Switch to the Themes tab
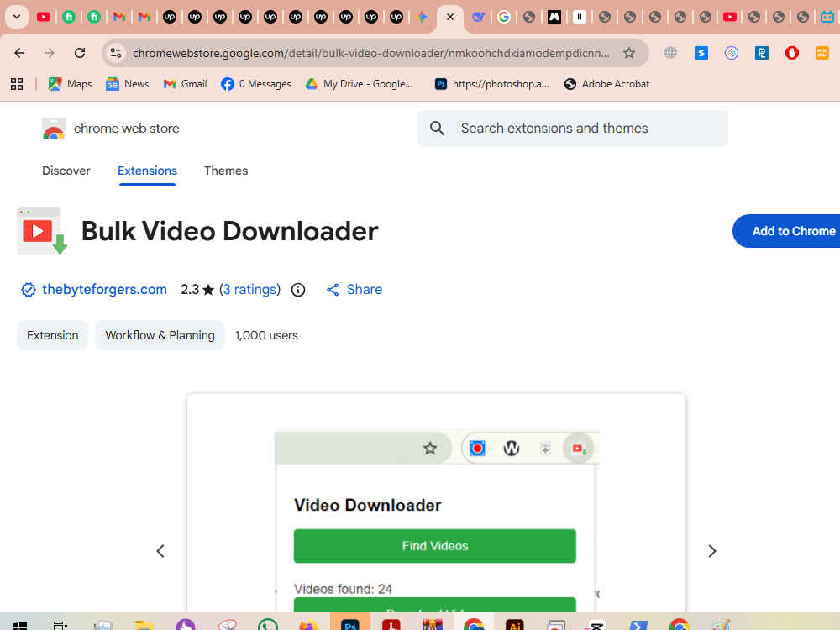Image resolution: width=840 pixels, height=630 pixels. pyautogui.click(x=226, y=171)
